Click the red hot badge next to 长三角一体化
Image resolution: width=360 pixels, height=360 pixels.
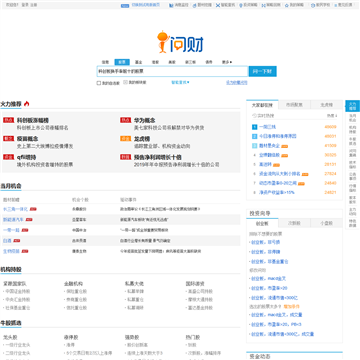pyautogui.click(x=33, y=209)
